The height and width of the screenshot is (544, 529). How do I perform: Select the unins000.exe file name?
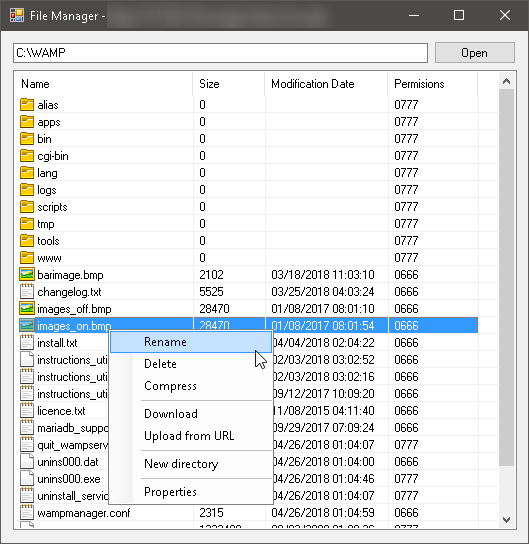point(69,479)
